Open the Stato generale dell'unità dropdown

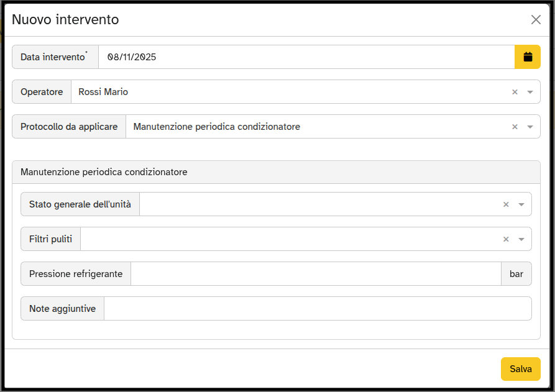[522, 204]
